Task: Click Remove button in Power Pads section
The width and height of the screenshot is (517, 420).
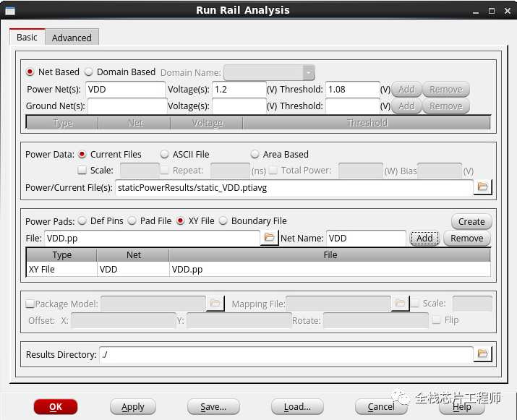Action: tap(467, 238)
